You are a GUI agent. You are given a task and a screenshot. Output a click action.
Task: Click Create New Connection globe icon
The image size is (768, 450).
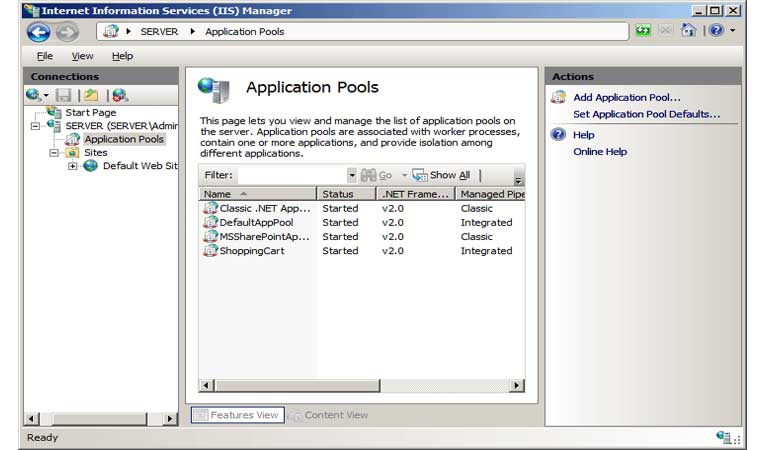33,95
